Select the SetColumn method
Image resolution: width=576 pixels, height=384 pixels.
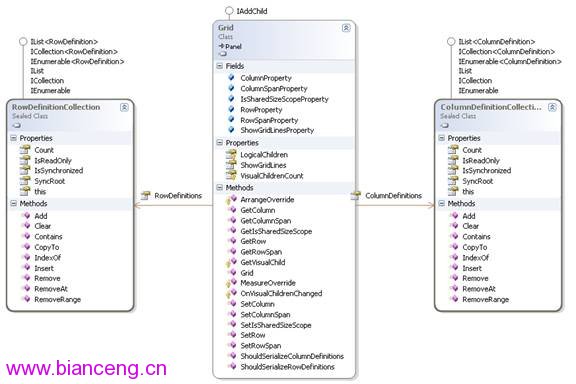pos(257,304)
